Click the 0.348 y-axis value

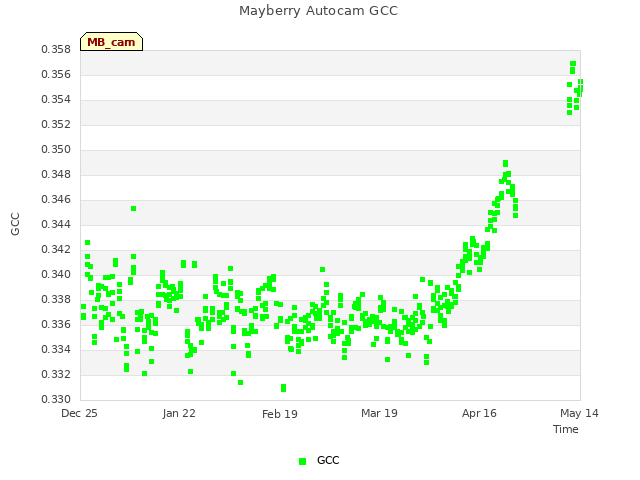(x=56, y=174)
